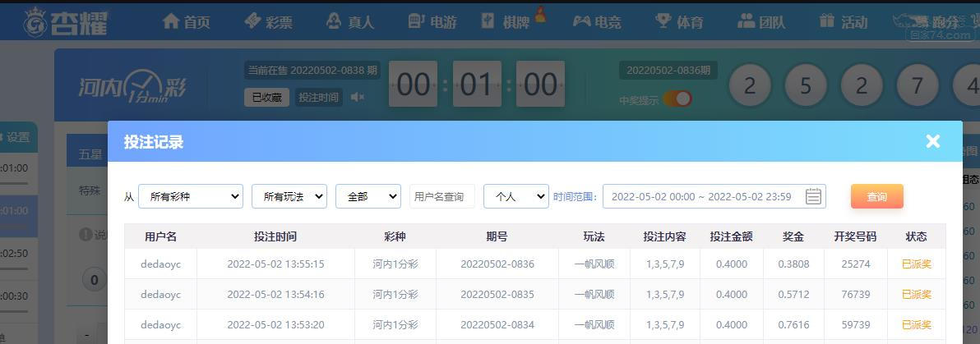Click period number 20220502-0835 cell
The image size is (980, 344).
point(497,294)
